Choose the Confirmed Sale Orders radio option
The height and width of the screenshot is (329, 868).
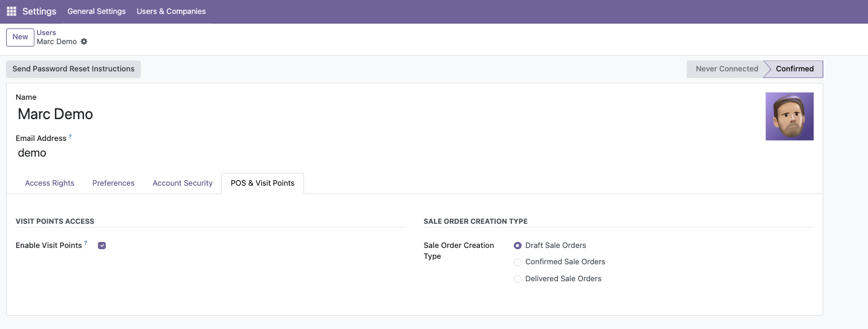[x=517, y=262]
